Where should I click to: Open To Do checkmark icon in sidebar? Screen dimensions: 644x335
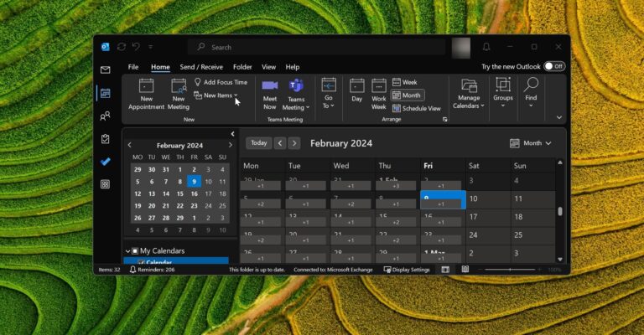coord(105,162)
